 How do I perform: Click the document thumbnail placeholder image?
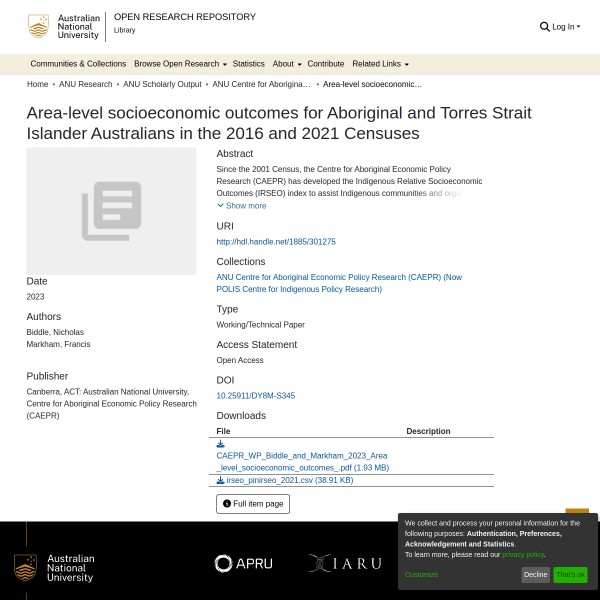coord(111,211)
